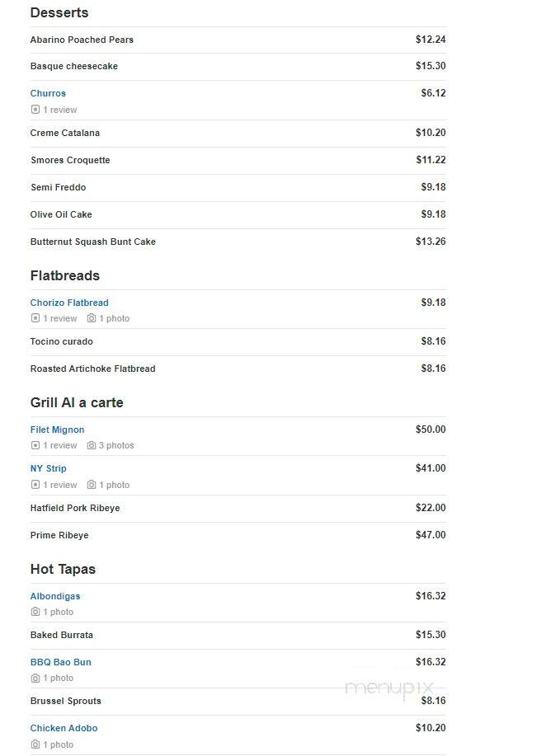The image size is (537, 756).
Task: Click the review icon under Chorizo Flatbread
Action: tap(35, 318)
